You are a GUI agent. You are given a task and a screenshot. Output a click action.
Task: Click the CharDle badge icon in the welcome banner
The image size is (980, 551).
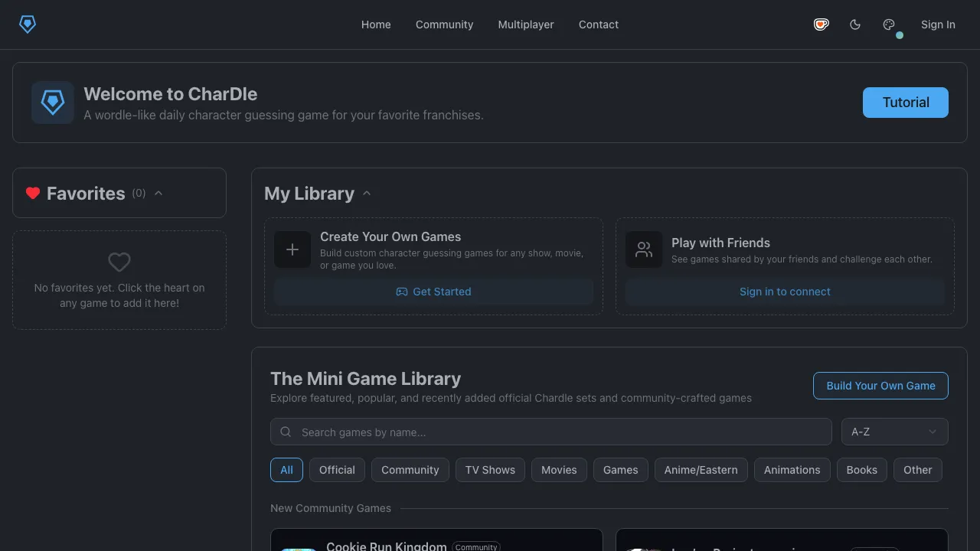[53, 103]
